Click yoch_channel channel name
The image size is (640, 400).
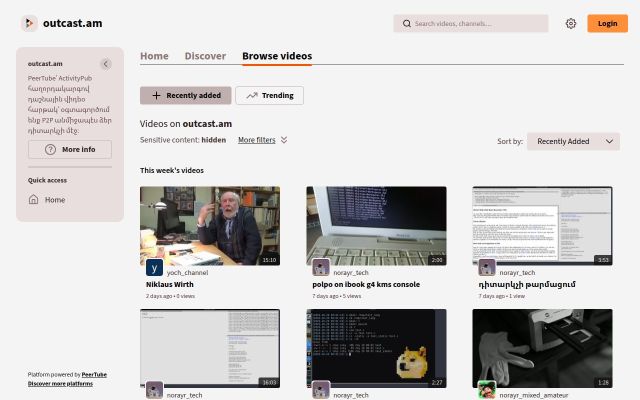point(187,273)
